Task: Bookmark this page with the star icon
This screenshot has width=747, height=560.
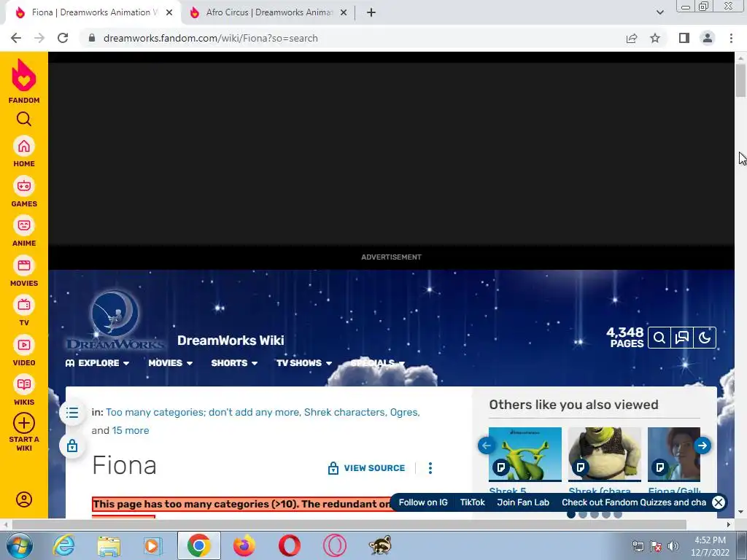Action: (x=655, y=38)
